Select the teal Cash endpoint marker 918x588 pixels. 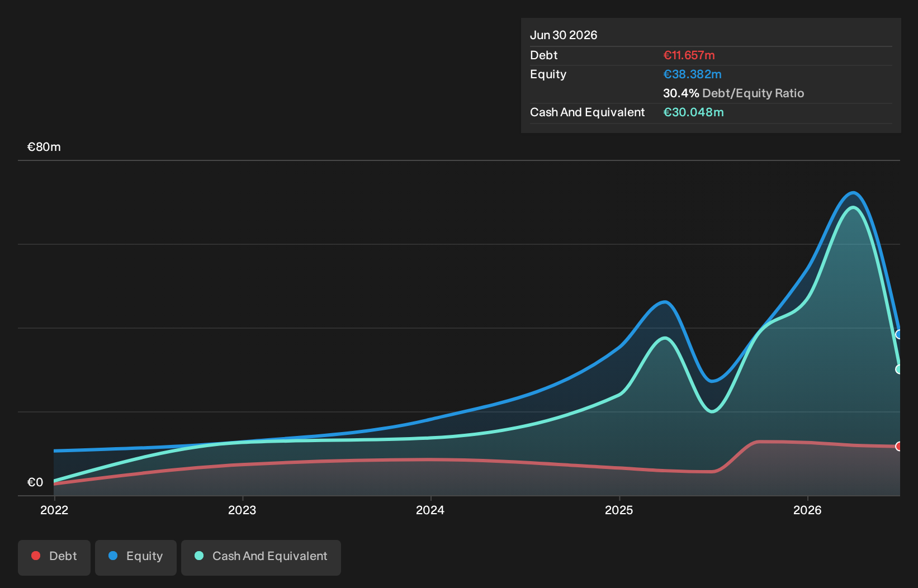point(899,369)
